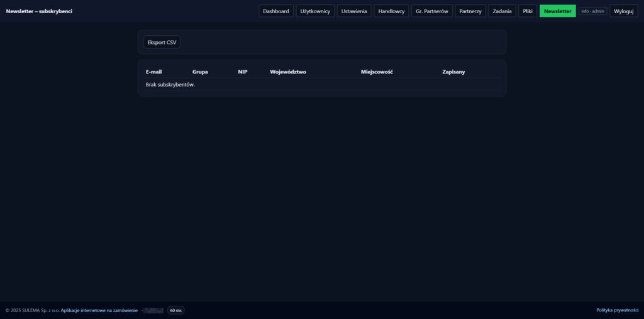The image size is (644, 319).
Task: Click the Miejscowość column header
Action: (377, 72)
